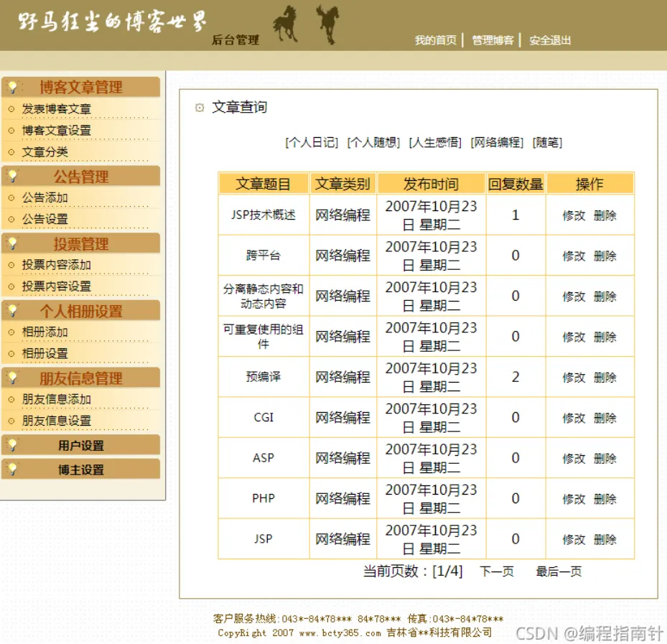667x644 pixels.
Task: Filter articles by 个人随想 category
Action: pyautogui.click(x=374, y=142)
